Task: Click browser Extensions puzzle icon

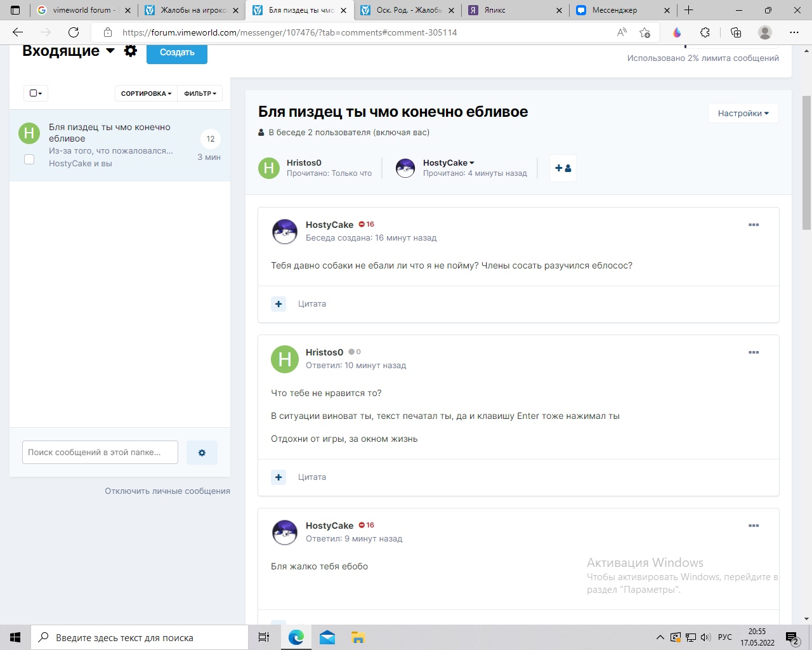Action: 705,32
